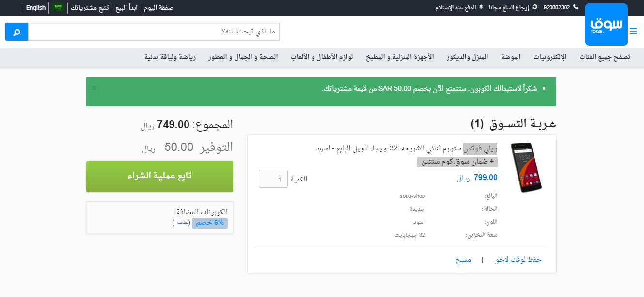Open 'لوازم الأطفال و الألعاب' category
Viewport: 644px width, 297px height.
322,57
